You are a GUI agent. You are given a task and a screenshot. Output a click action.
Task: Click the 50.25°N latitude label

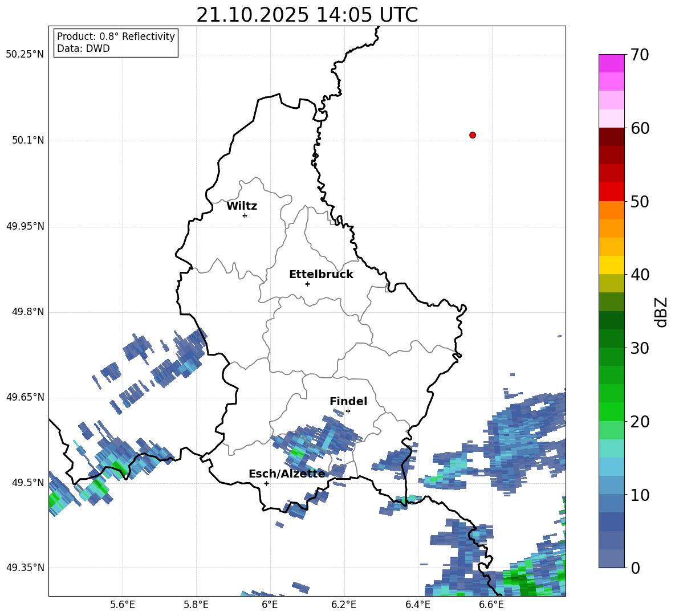click(x=25, y=54)
